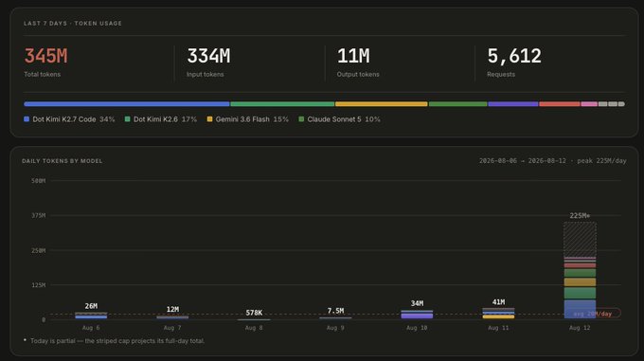Click the 7.5M value label
Screen dimensions: 644x361
click(335, 311)
